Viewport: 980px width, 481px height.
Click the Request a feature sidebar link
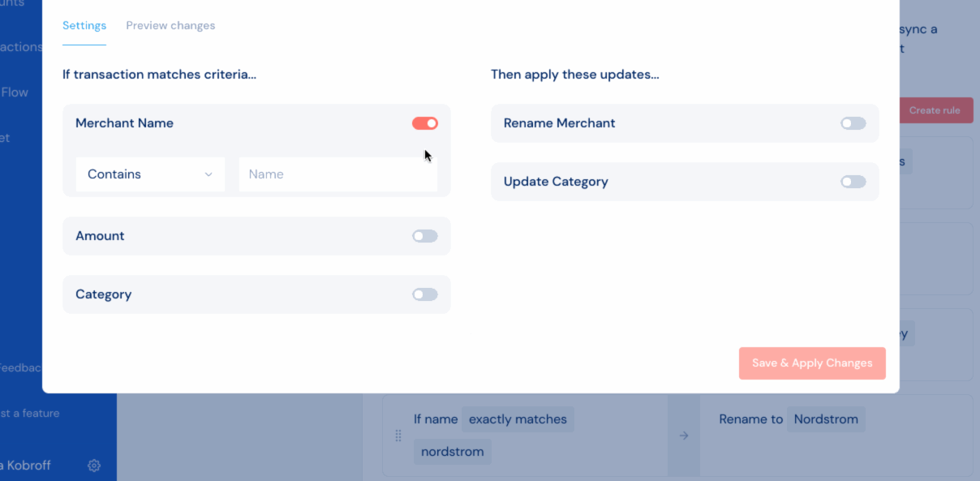tap(29, 414)
